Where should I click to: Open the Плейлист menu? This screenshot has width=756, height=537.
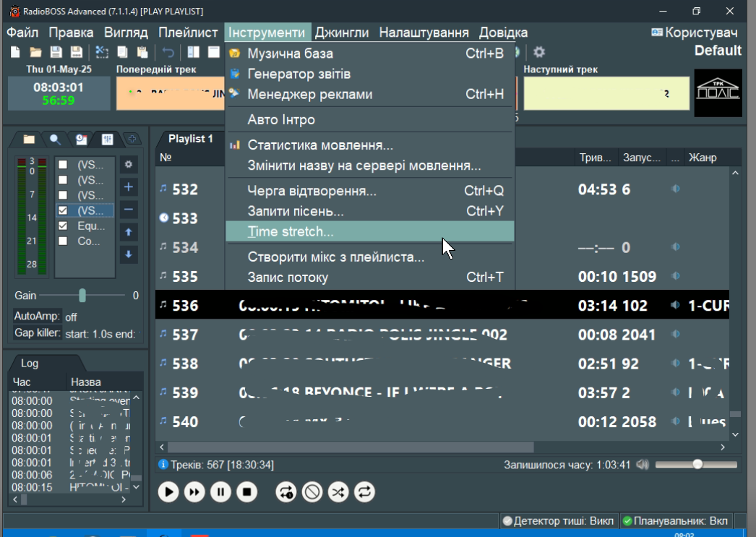[x=188, y=33]
